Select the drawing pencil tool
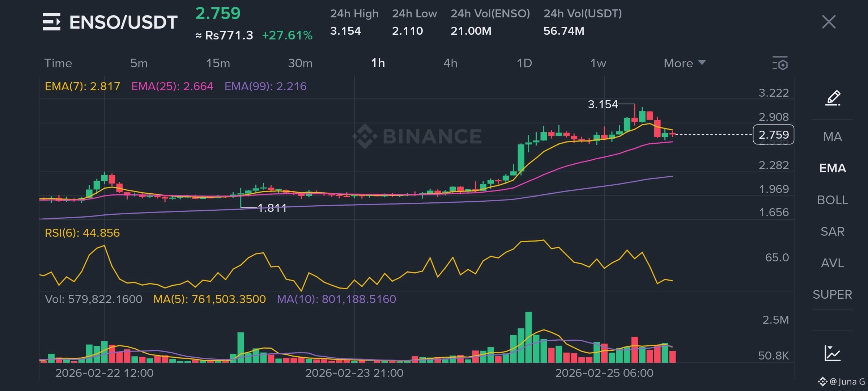Viewport: 868px width, 391px height. point(833,98)
